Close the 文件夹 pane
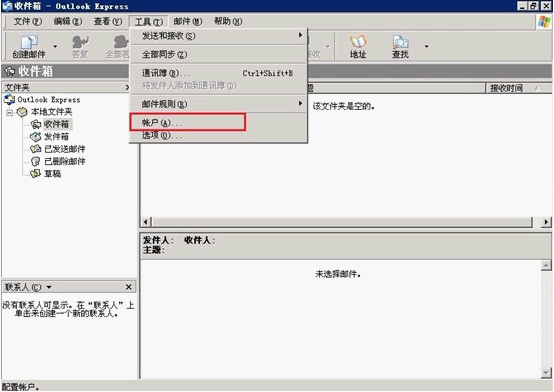This screenshot has width=554, height=392. click(127, 87)
